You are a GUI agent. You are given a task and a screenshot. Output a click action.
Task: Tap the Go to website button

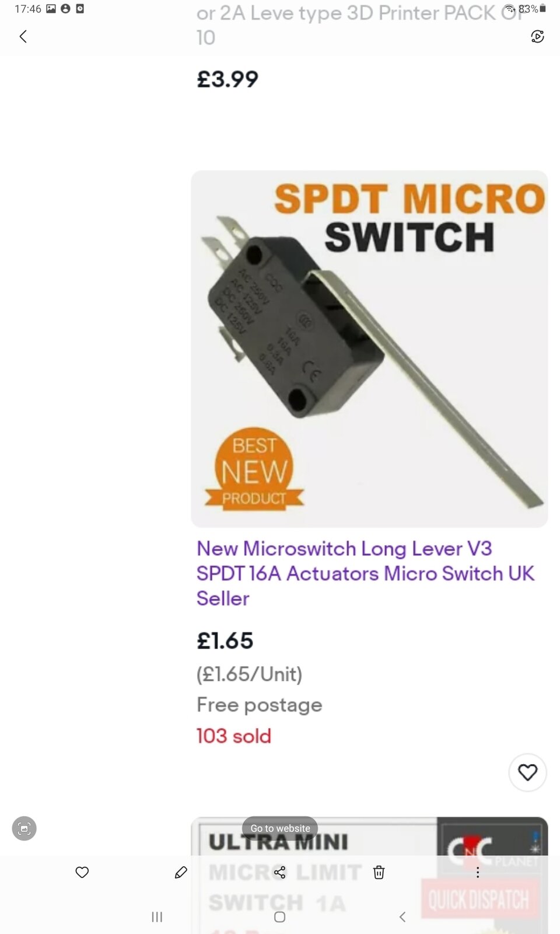pos(280,828)
